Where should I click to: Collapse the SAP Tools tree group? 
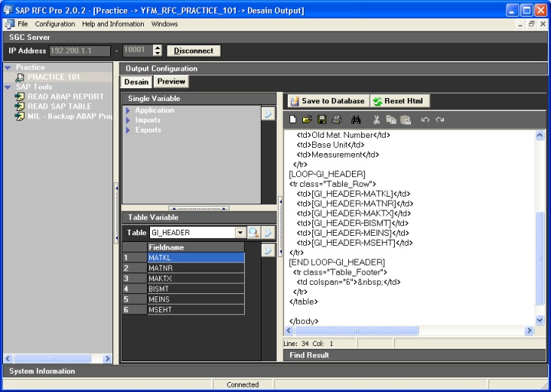pyautogui.click(x=8, y=87)
